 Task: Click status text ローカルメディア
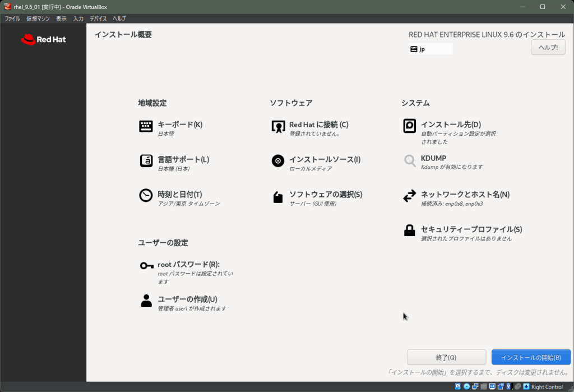tap(311, 169)
